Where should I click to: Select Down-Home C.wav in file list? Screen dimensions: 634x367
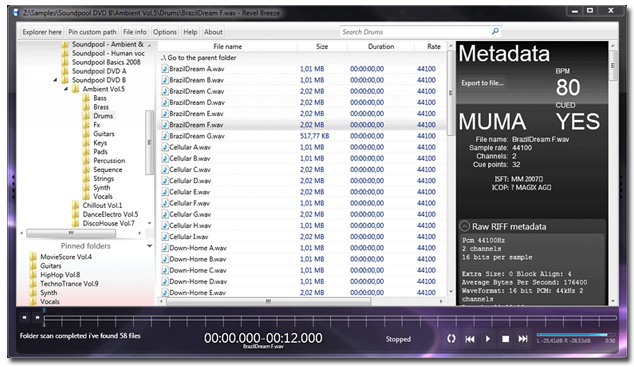pos(198,270)
